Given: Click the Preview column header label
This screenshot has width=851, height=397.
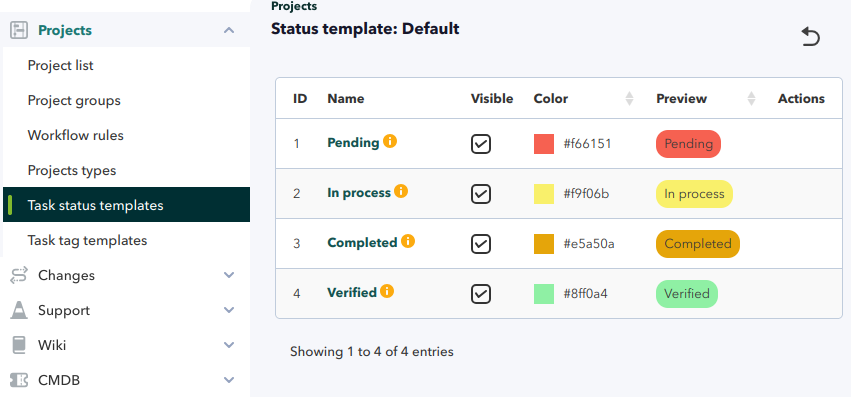Looking at the screenshot, I should (x=682, y=99).
